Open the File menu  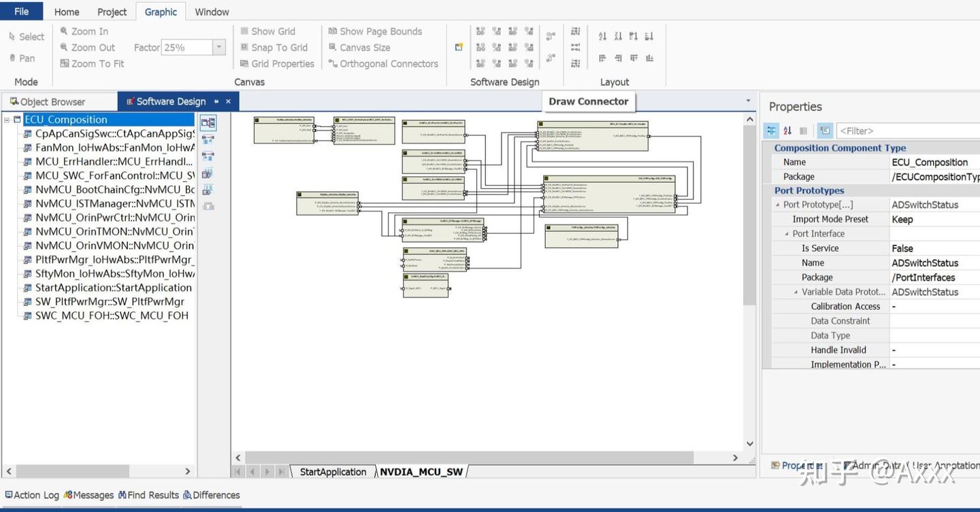(x=22, y=11)
